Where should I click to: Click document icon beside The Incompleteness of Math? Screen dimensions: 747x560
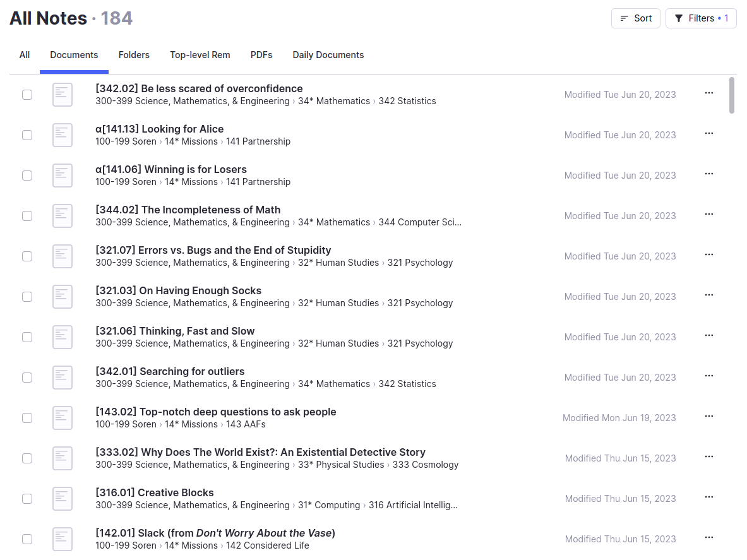click(63, 216)
